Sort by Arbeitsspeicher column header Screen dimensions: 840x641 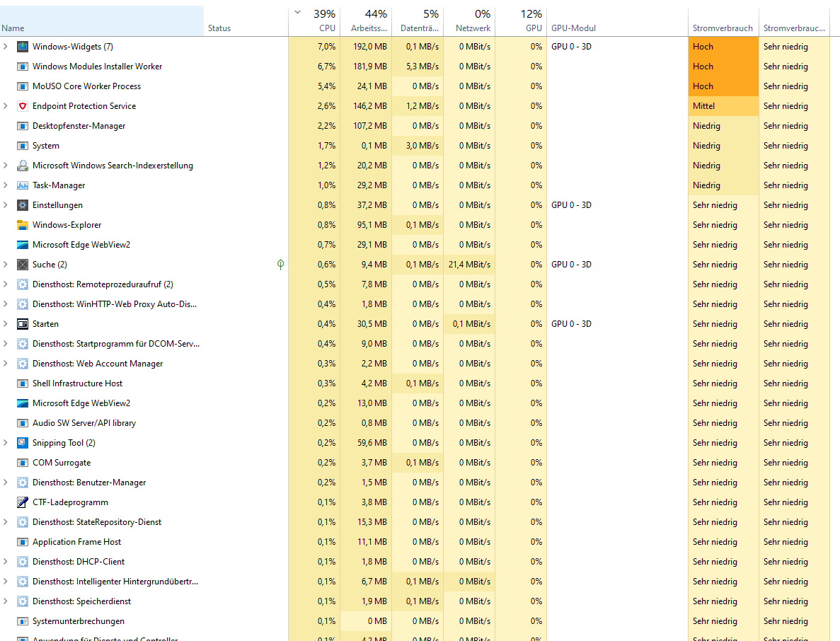366,21
